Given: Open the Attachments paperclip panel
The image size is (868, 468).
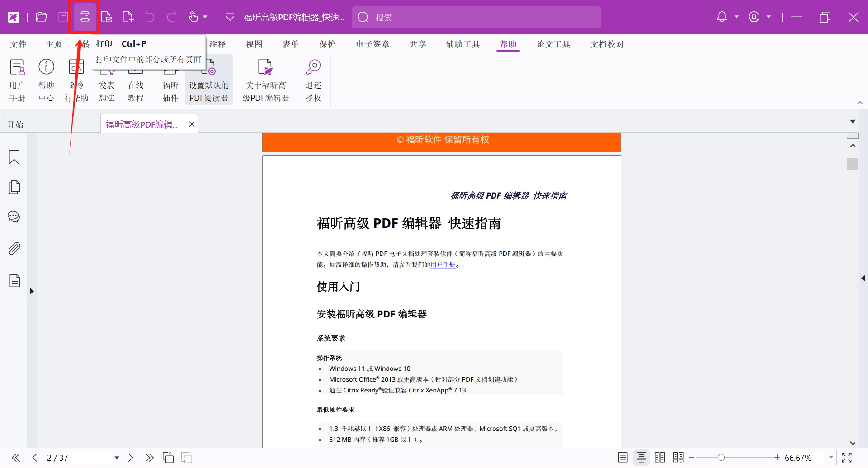Looking at the screenshot, I should (14, 248).
